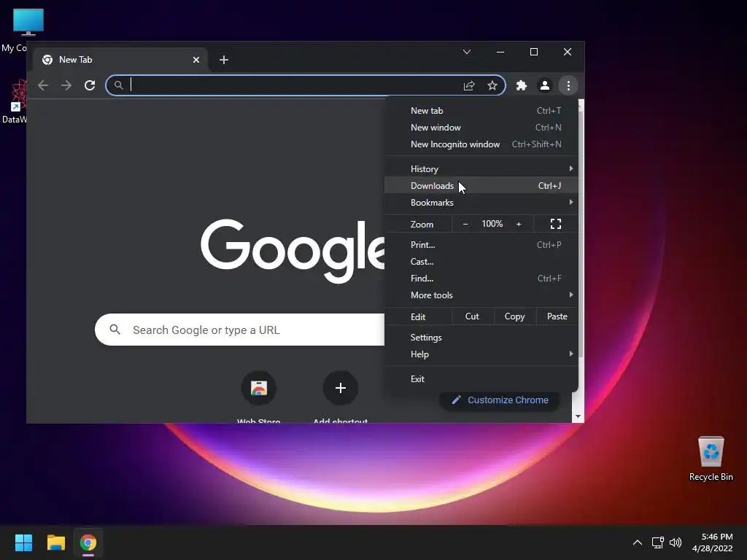Click the network tray icon
747x560 pixels.
point(658,542)
